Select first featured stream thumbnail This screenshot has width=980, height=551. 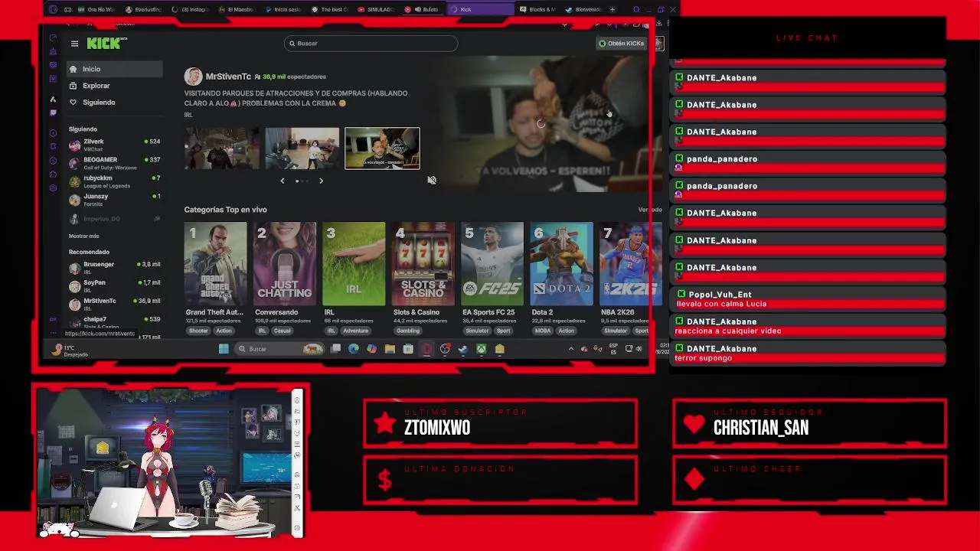pyautogui.click(x=222, y=148)
